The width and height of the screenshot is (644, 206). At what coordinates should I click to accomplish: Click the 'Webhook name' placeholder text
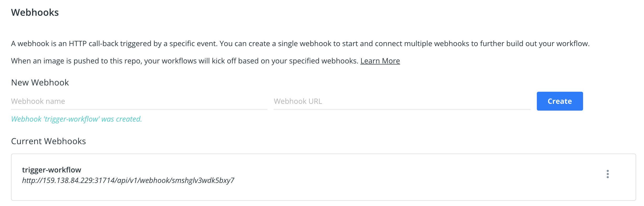pos(38,101)
